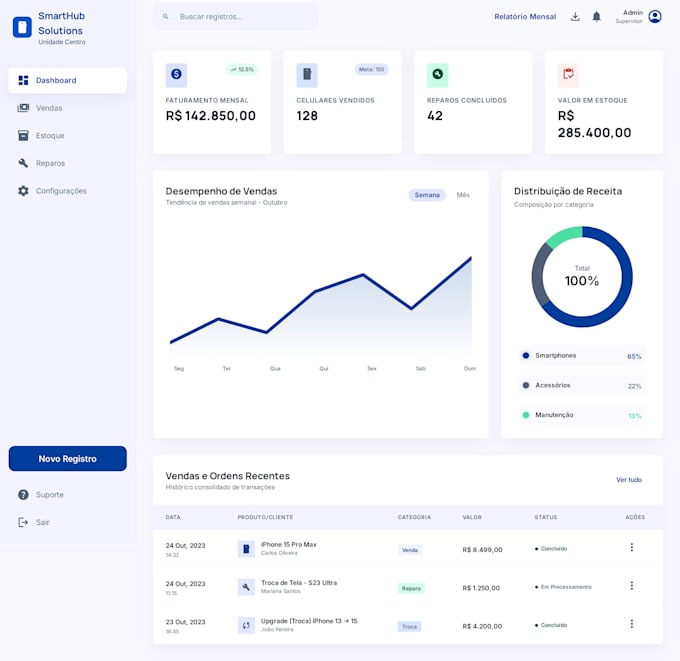This screenshot has height=661, width=680.
Task: Click the Venda category tag
Action: (x=410, y=550)
